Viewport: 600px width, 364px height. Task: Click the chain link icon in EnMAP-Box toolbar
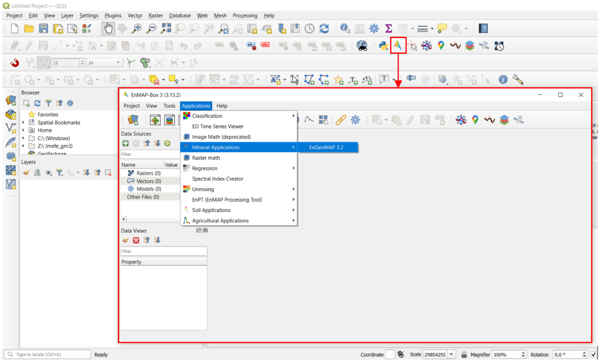[x=340, y=120]
